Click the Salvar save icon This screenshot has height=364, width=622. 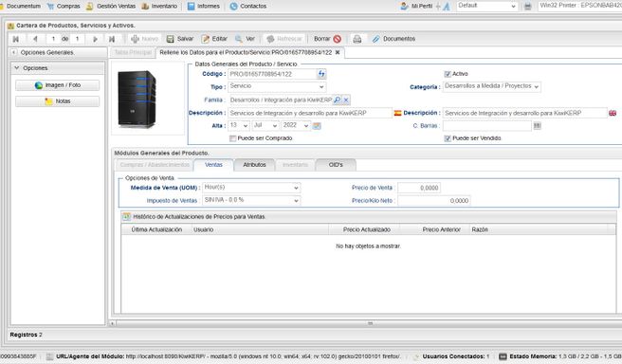170,39
